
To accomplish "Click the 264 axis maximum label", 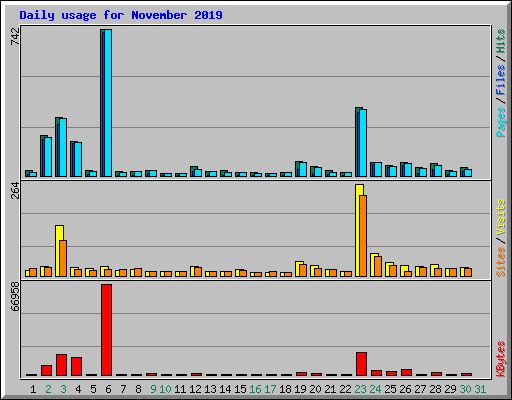I will [15, 191].
